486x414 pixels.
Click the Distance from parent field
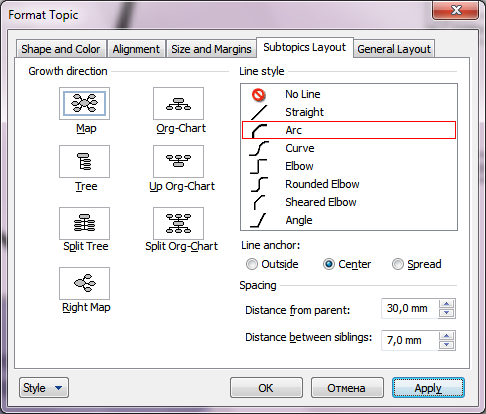pyautogui.click(x=410, y=308)
